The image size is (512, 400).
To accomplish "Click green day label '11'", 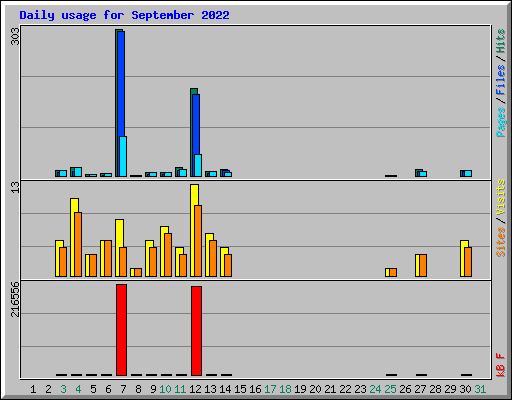I will coord(180,389).
